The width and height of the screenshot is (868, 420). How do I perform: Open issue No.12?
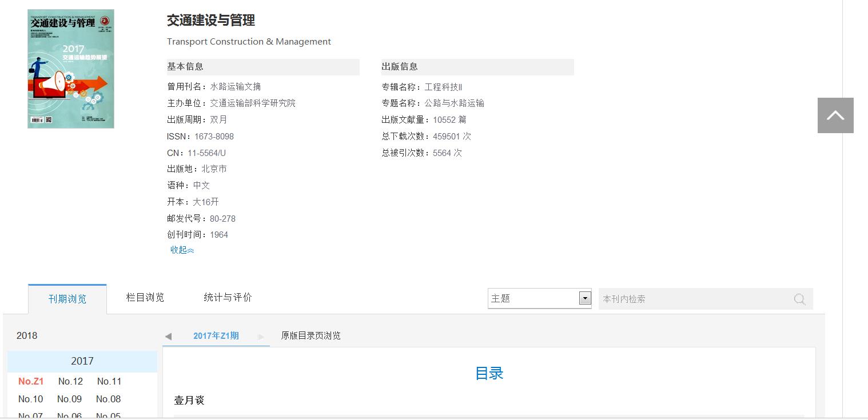tap(70, 381)
